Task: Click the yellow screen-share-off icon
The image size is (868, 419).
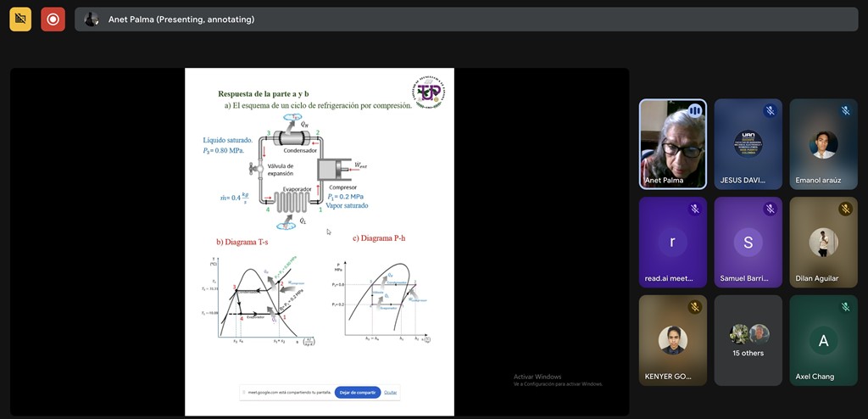Action: [20, 19]
